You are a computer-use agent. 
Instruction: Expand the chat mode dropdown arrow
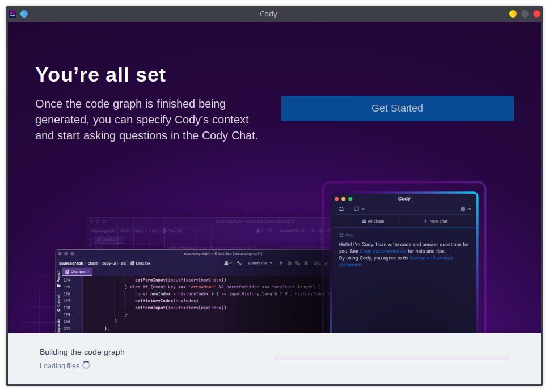pyautogui.click(x=363, y=209)
